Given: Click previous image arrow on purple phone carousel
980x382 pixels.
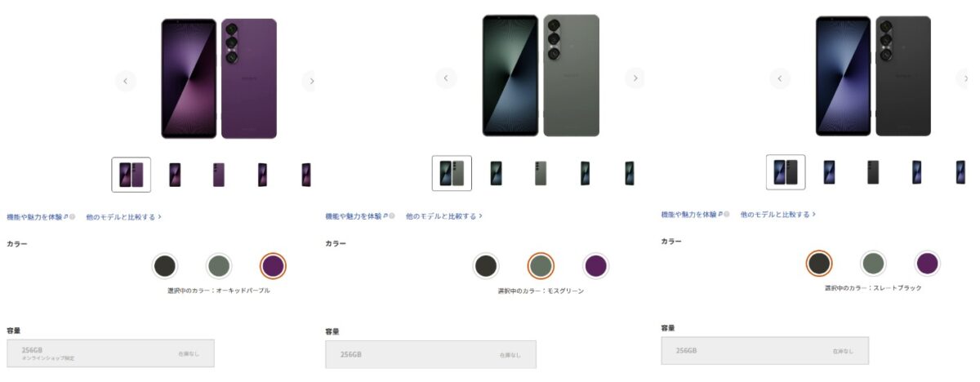Looking at the screenshot, I should [x=126, y=81].
